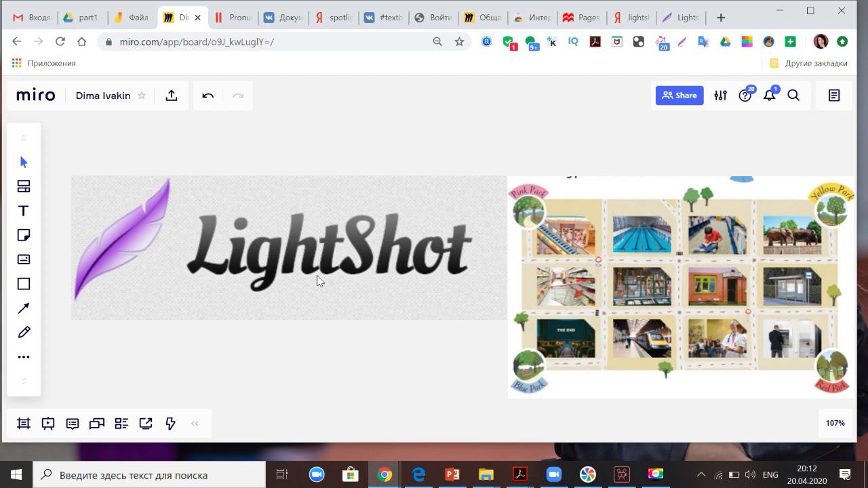
Task: Open a new browser tab
Action: [721, 18]
